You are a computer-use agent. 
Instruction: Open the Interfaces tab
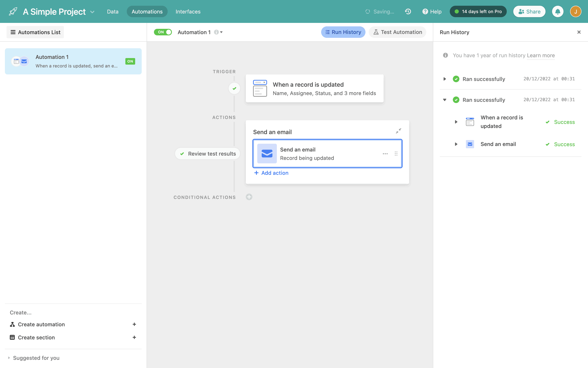pos(188,11)
